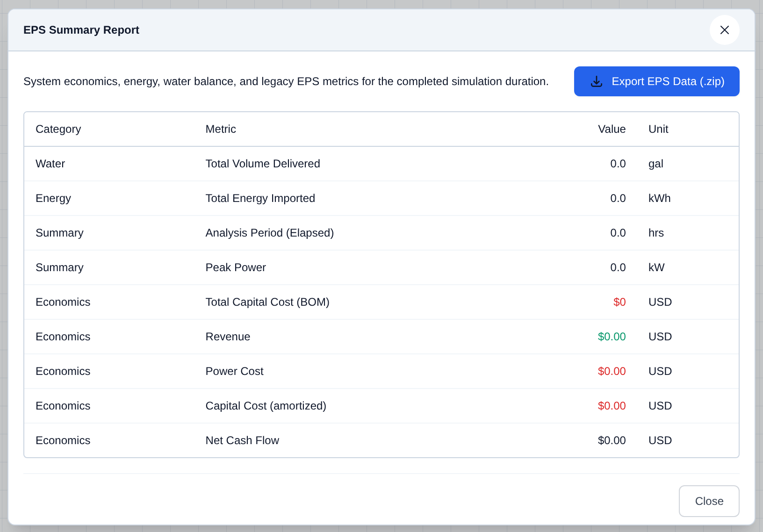Select the Water category cell
The height and width of the screenshot is (532, 763).
pos(50,164)
